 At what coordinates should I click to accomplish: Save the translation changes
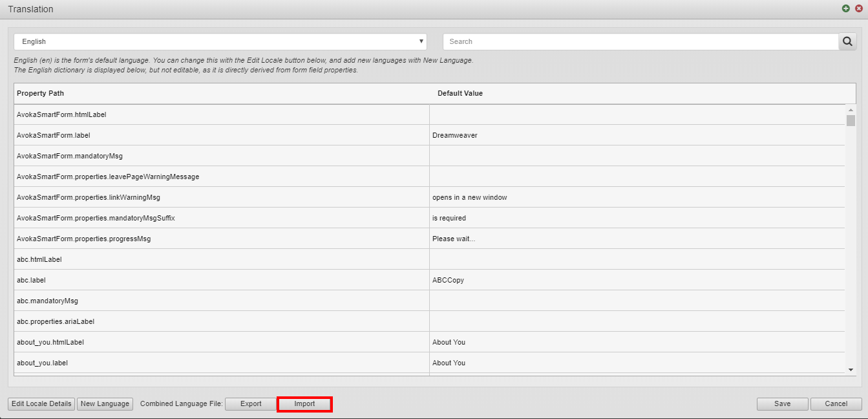tap(782, 403)
